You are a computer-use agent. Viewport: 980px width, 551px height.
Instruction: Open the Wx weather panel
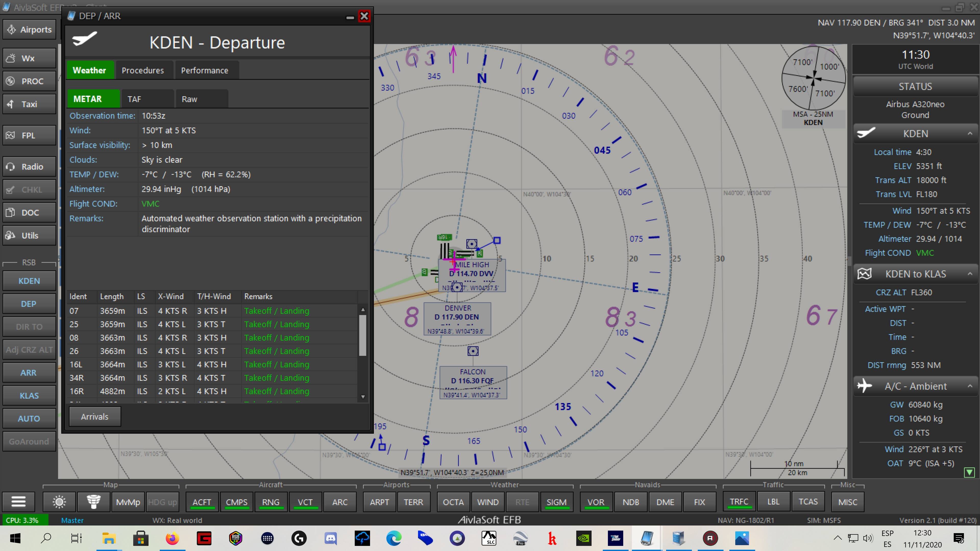click(29, 58)
